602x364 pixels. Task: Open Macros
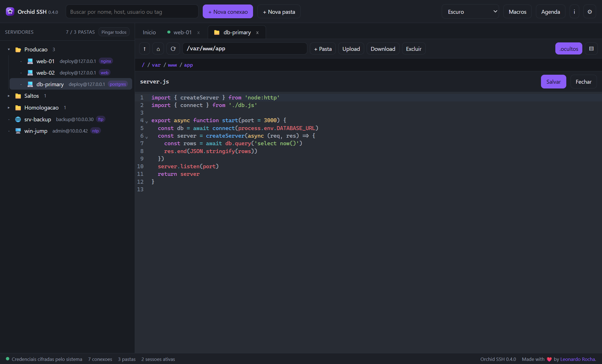tap(517, 12)
